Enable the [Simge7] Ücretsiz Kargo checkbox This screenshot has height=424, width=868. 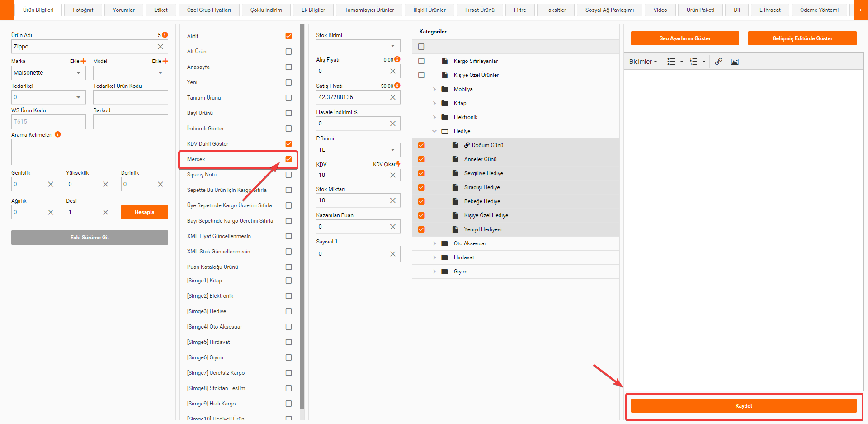pos(288,373)
